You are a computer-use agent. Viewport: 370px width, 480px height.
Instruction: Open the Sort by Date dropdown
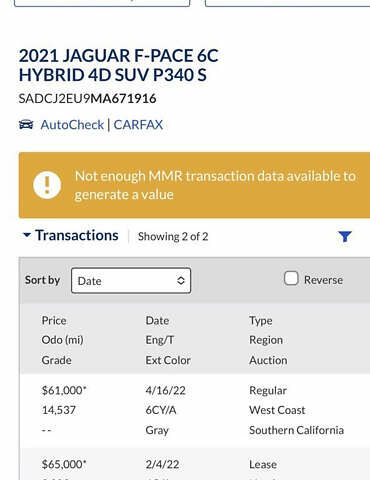[x=131, y=281]
